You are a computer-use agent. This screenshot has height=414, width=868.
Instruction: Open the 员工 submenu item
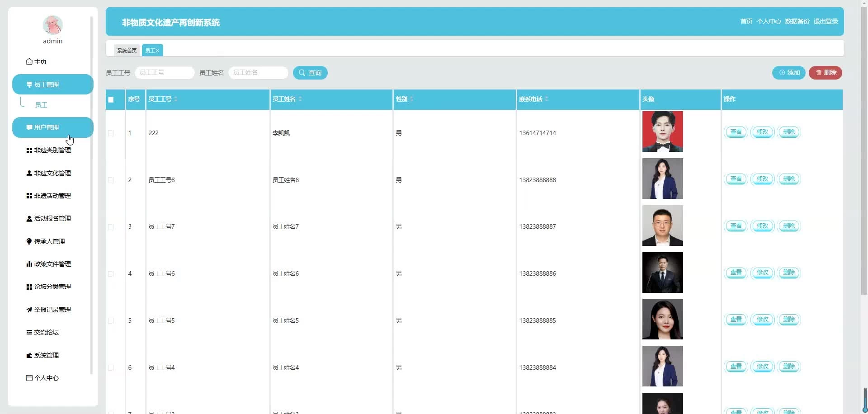pyautogui.click(x=41, y=105)
